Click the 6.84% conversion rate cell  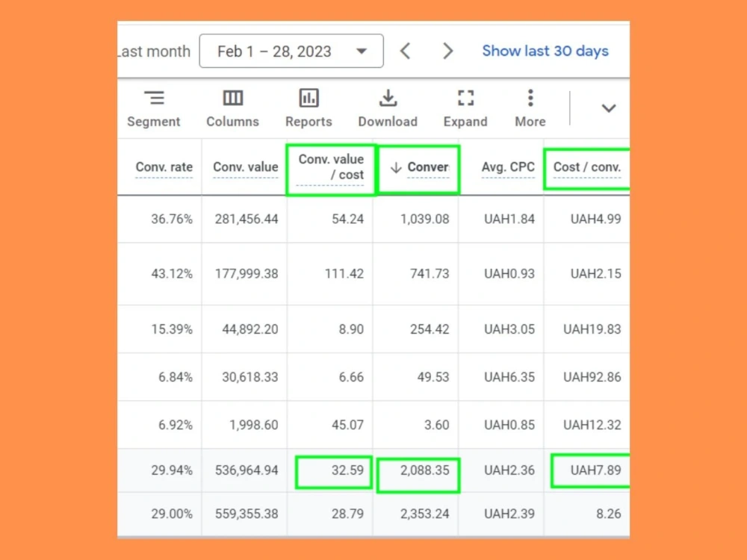tap(176, 377)
